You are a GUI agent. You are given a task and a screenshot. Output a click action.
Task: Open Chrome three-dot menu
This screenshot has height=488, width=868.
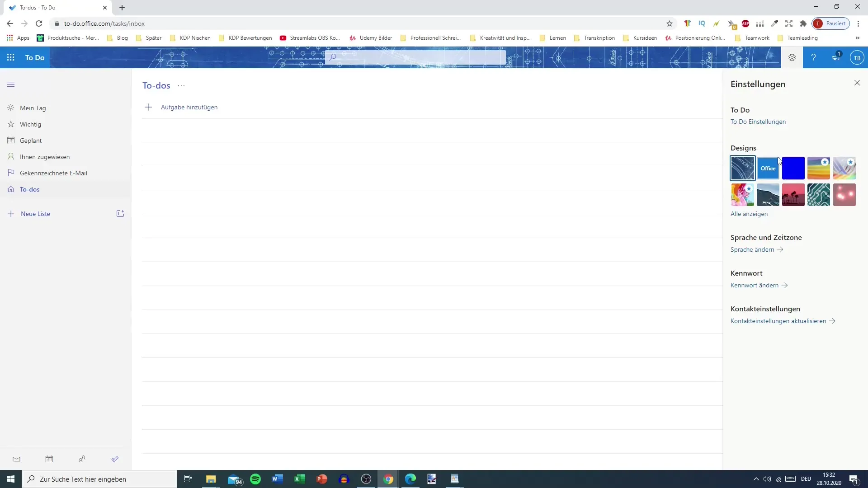tap(858, 23)
